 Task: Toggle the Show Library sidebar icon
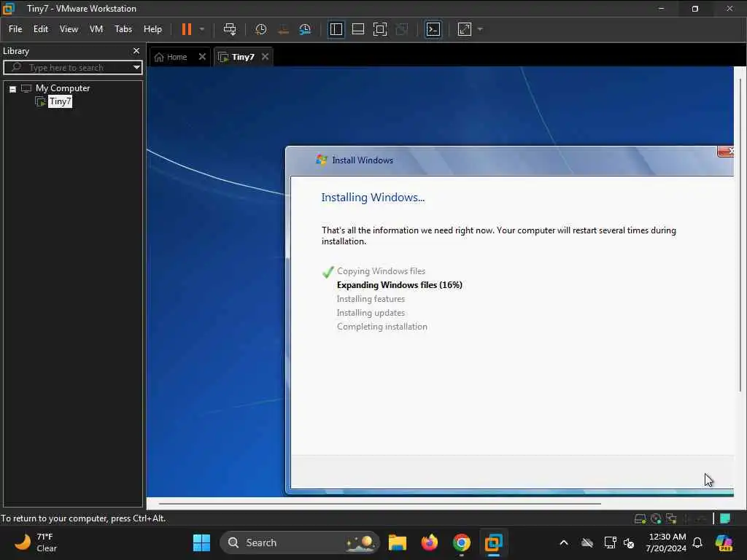coord(336,29)
